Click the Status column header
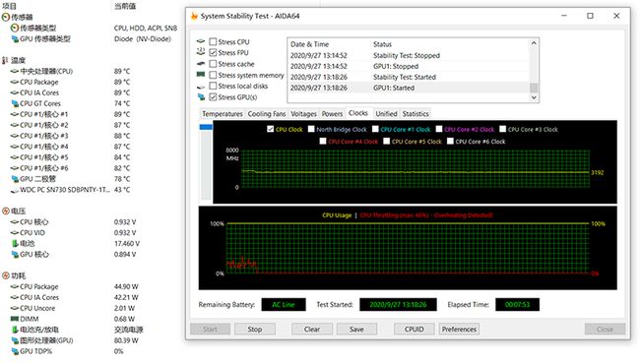This screenshot has width=640, height=364. pyautogui.click(x=382, y=44)
